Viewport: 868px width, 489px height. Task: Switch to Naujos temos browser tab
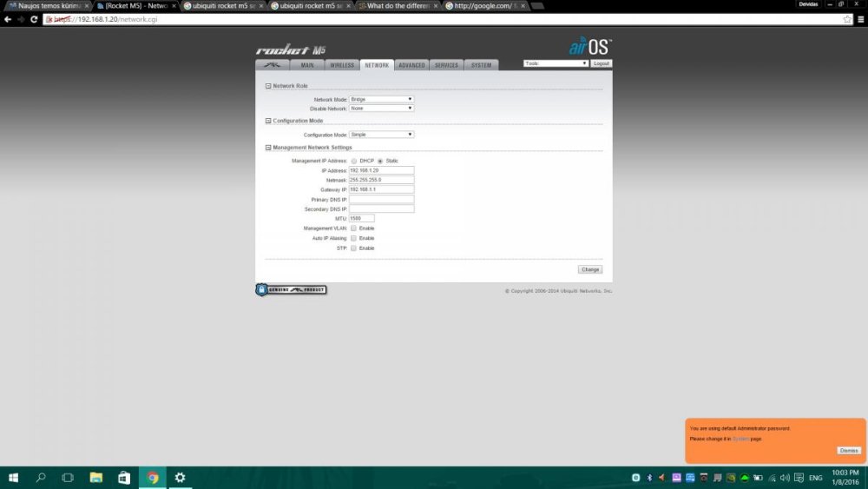(48, 5)
